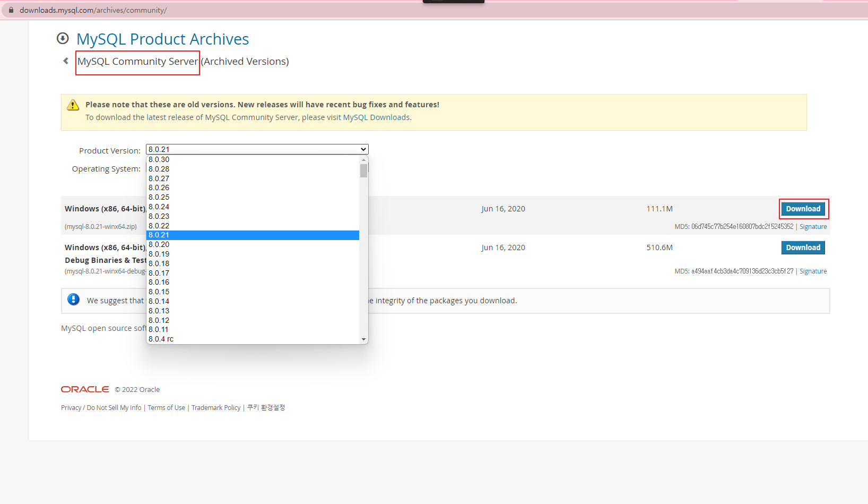Select version 8.0.30 from the list
The image size is (868, 504).
tap(253, 159)
